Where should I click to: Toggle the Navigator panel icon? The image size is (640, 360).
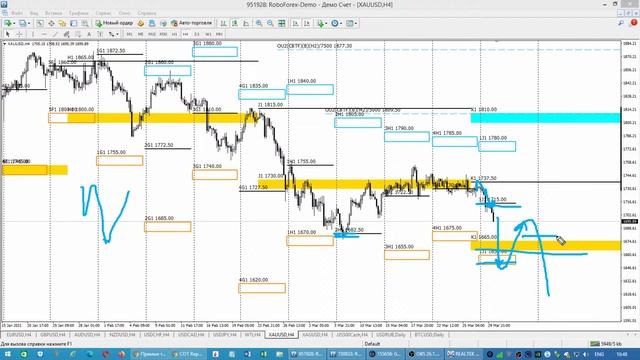click(62, 23)
